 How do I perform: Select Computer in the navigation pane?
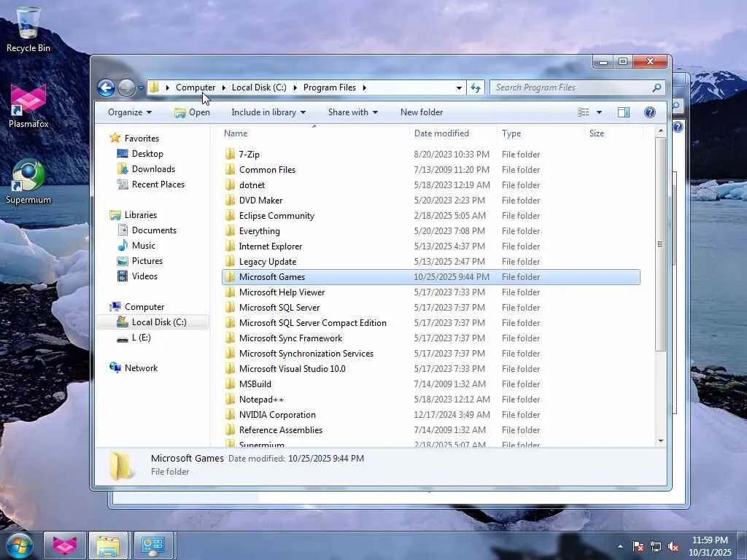point(144,307)
